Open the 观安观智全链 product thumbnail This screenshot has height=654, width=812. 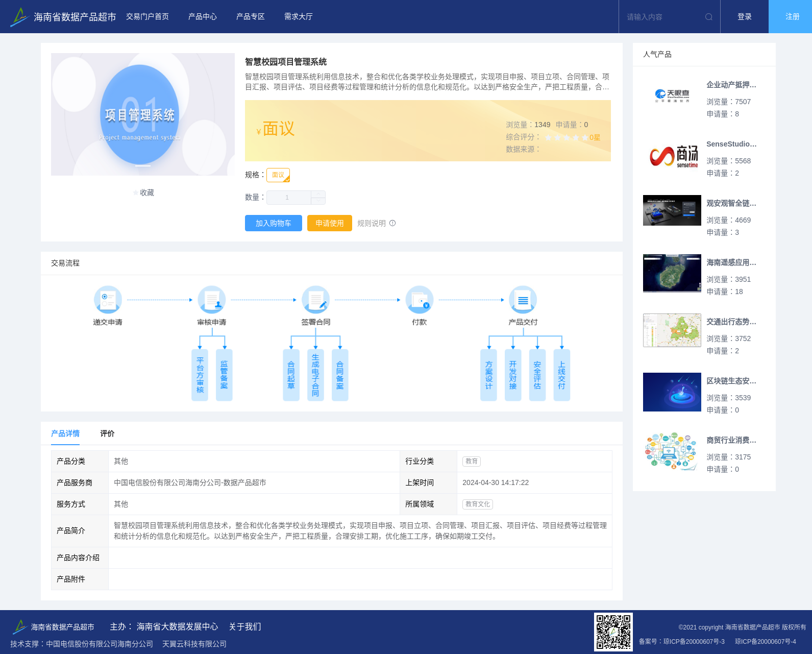pyautogui.click(x=672, y=210)
